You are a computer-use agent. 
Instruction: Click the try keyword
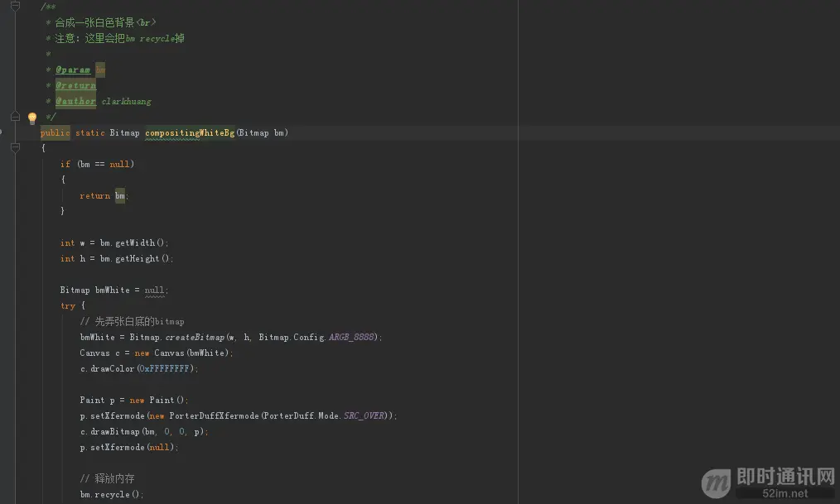pos(67,305)
